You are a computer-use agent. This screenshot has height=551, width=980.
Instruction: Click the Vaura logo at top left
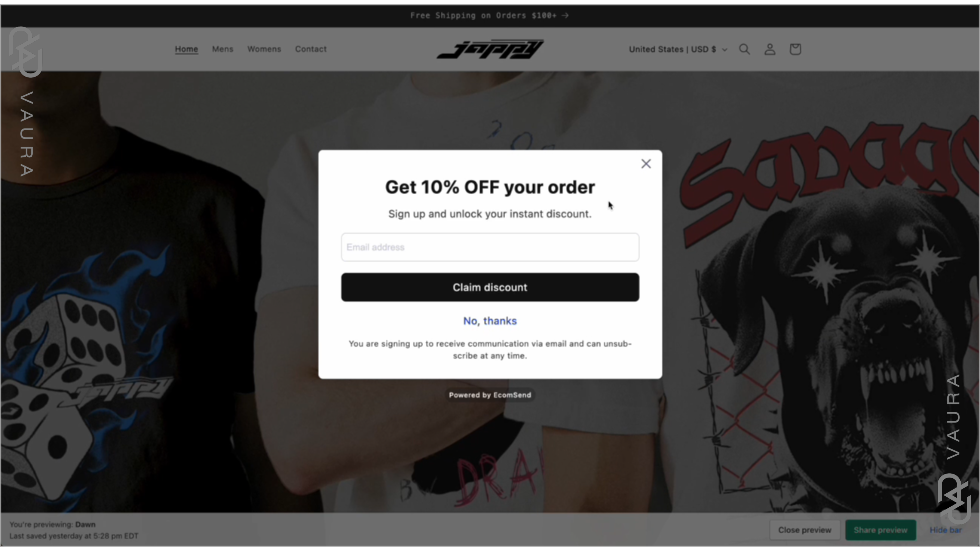[x=26, y=101]
